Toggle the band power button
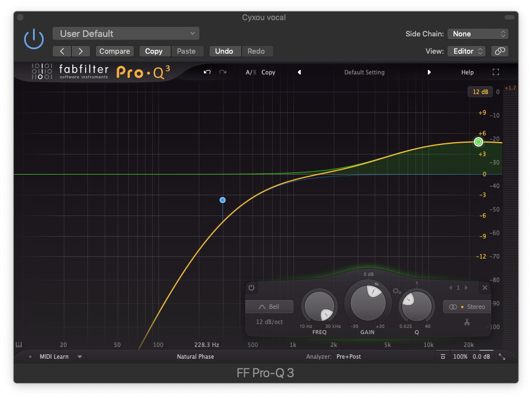 pyautogui.click(x=251, y=288)
